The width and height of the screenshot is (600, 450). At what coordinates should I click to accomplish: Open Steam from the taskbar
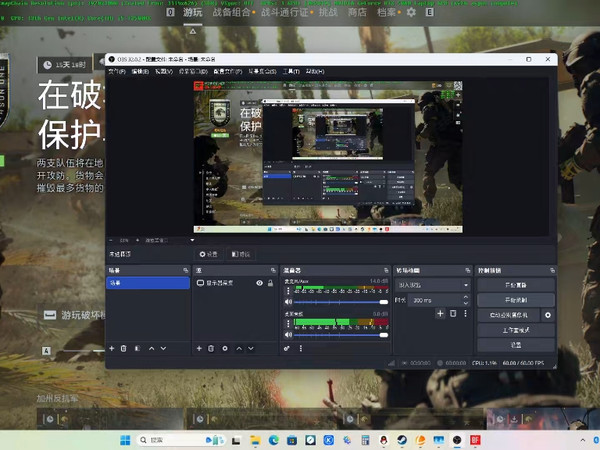(x=402, y=440)
